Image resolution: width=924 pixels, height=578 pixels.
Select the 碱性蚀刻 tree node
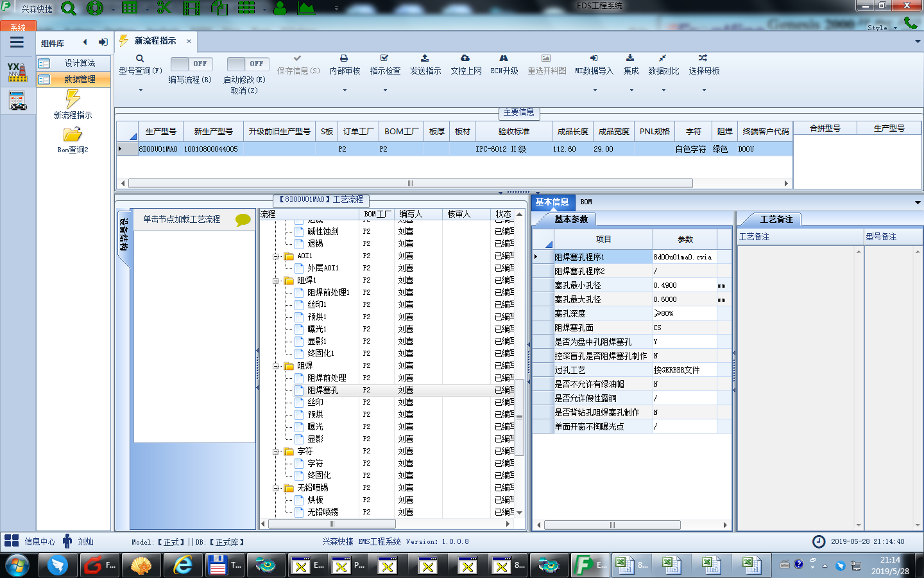pos(323,231)
